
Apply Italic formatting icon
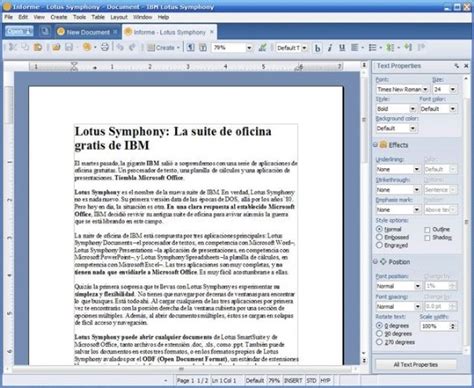[x=330, y=48]
